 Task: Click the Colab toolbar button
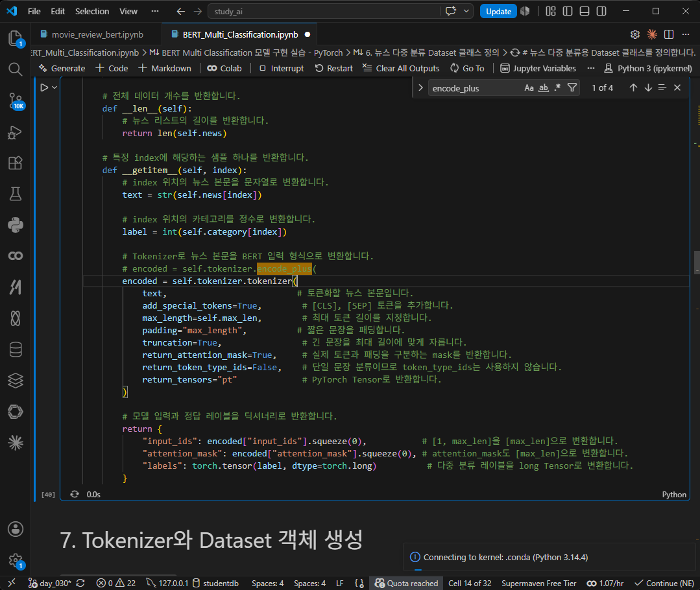tap(224, 68)
